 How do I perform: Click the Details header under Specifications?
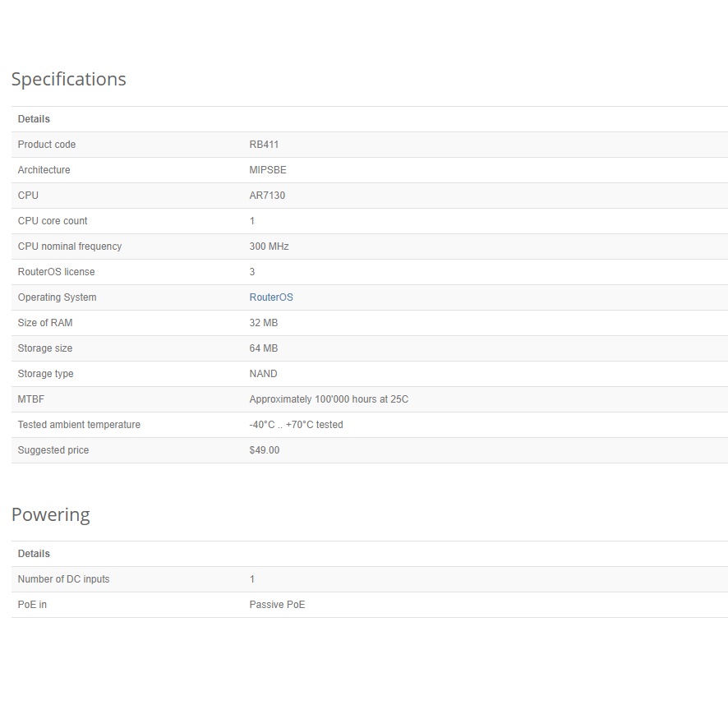click(x=34, y=119)
